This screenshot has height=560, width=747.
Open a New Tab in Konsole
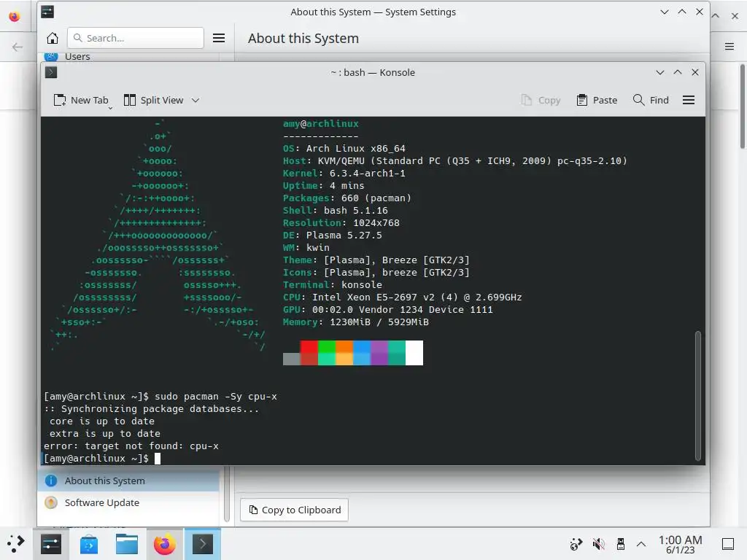click(x=81, y=100)
